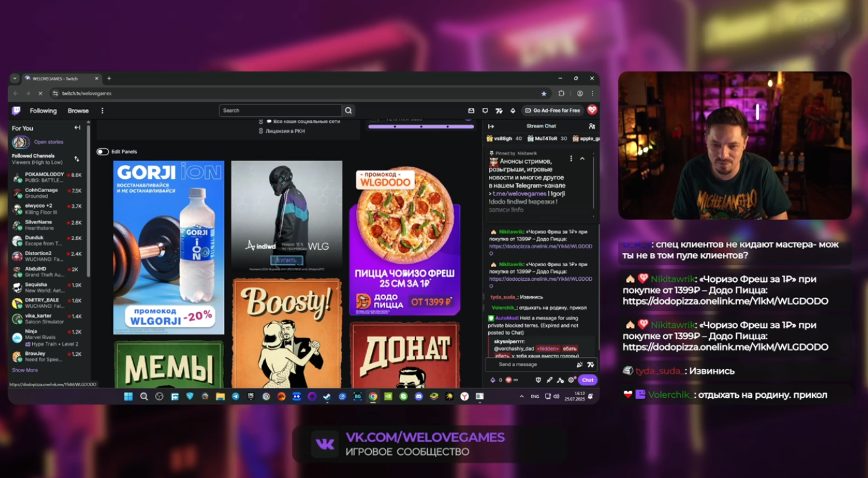Image resolution: width=868 pixels, height=478 pixels.
Task: Open chat settings gear icon
Action: (x=571, y=380)
